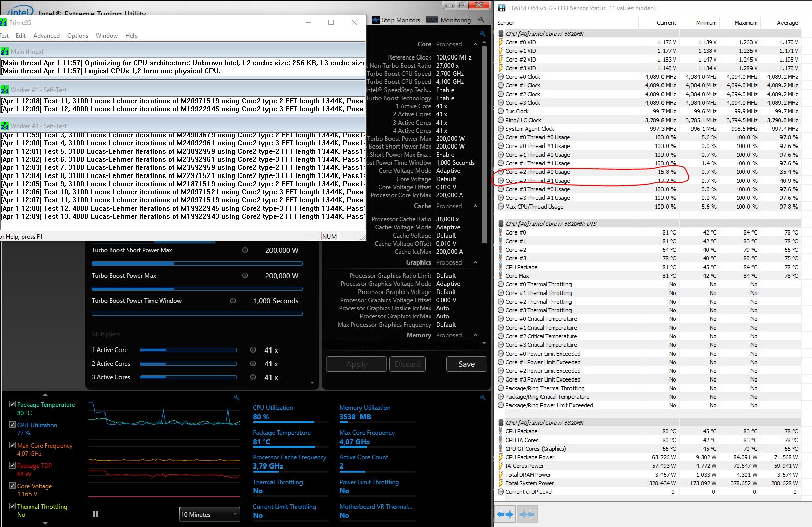Click the Prime95 Main thread window icon
The height and width of the screenshot is (527, 812).
pyautogui.click(x=5, y=51)
